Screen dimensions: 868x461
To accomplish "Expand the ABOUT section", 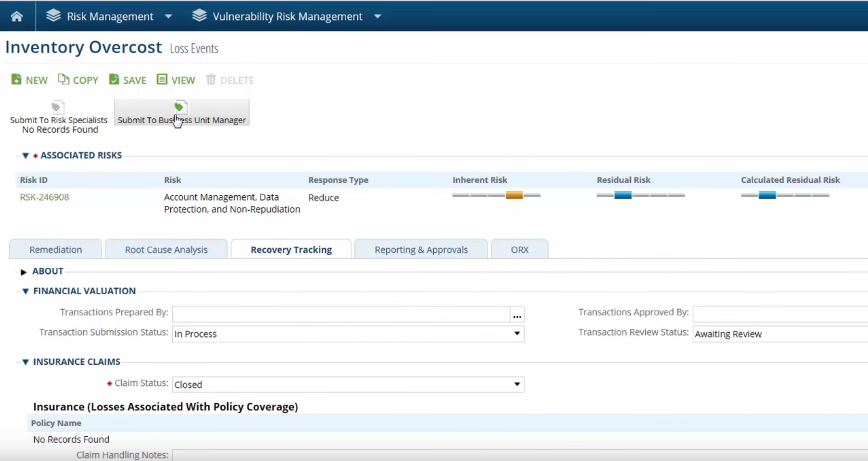I will [x=23, y=272].
